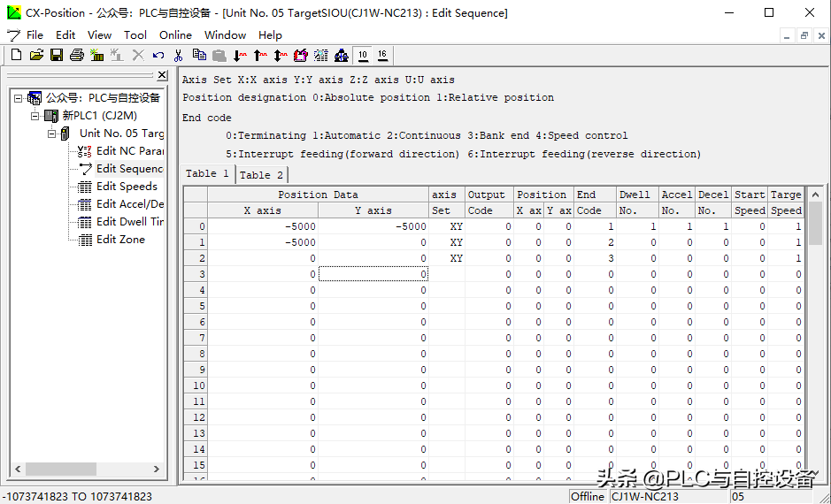
Task: Click the download-to-unit arrow icon
Action: [x=240, y=55]
